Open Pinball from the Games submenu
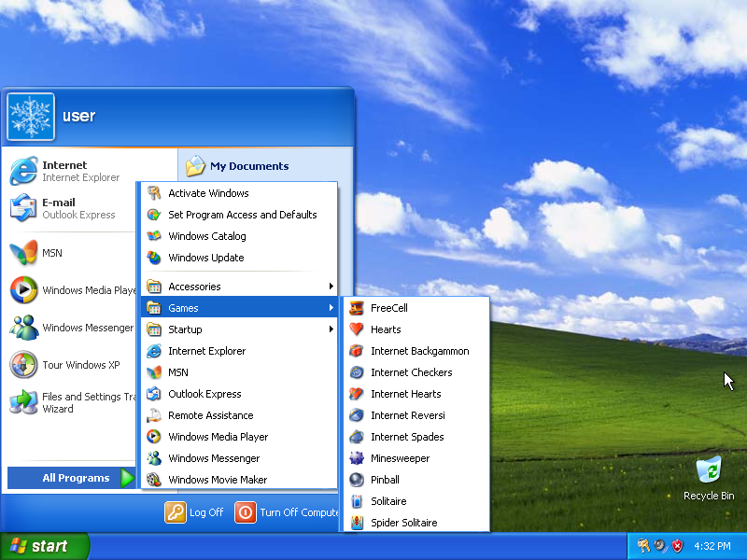 (384, 480)
